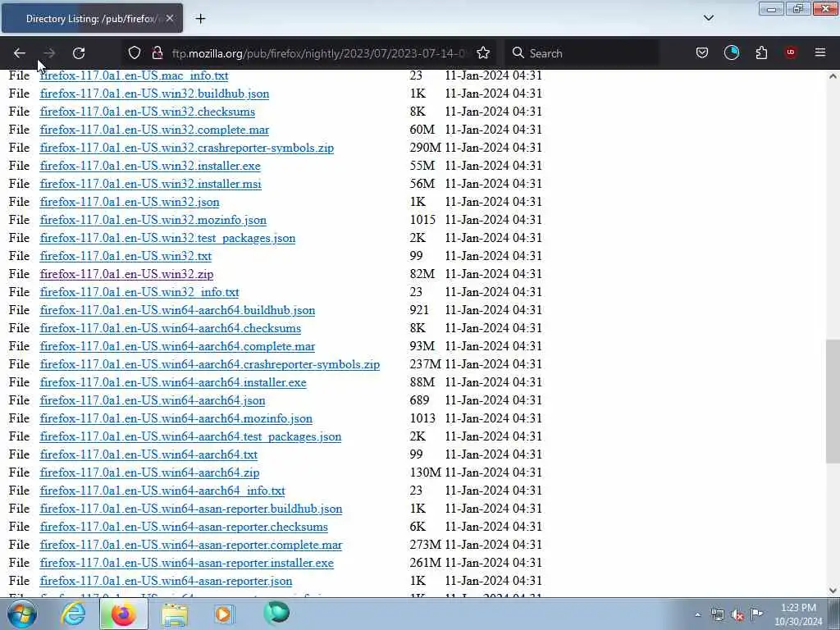Open Windows Media Player from taskbar
This screenshot has width=840, height=630.
pos(225,614)
